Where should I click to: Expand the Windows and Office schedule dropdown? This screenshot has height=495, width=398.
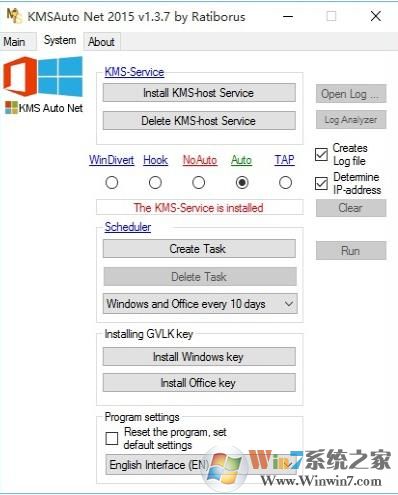pos(200,304)
